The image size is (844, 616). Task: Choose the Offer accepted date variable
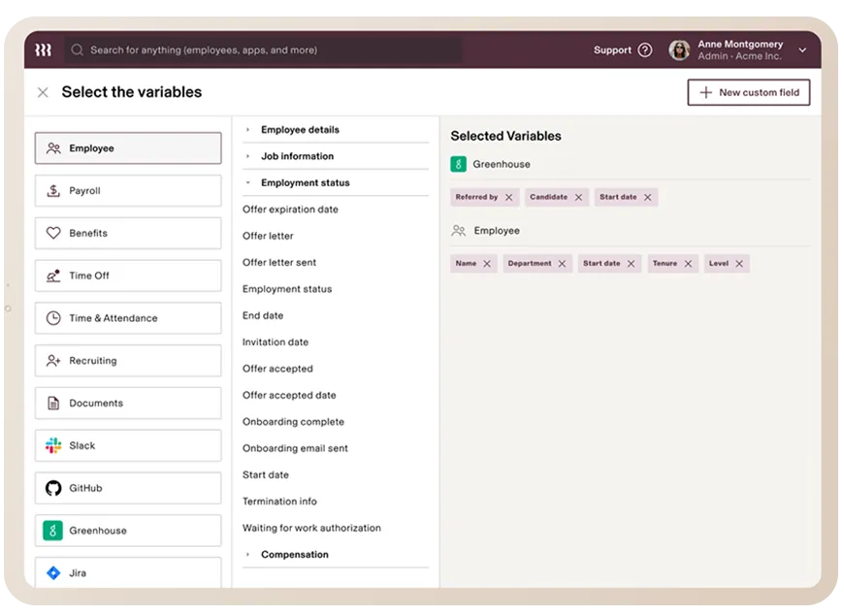(x=289, y=395)
